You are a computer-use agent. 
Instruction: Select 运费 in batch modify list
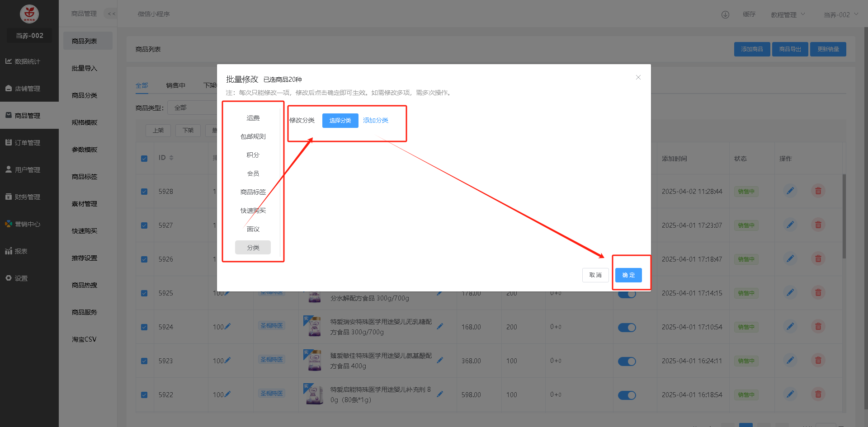(x=253, y=118)
